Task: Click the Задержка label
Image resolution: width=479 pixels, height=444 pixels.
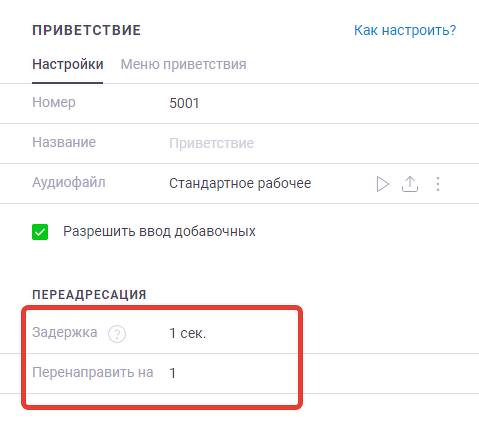Action: point(65,332)
